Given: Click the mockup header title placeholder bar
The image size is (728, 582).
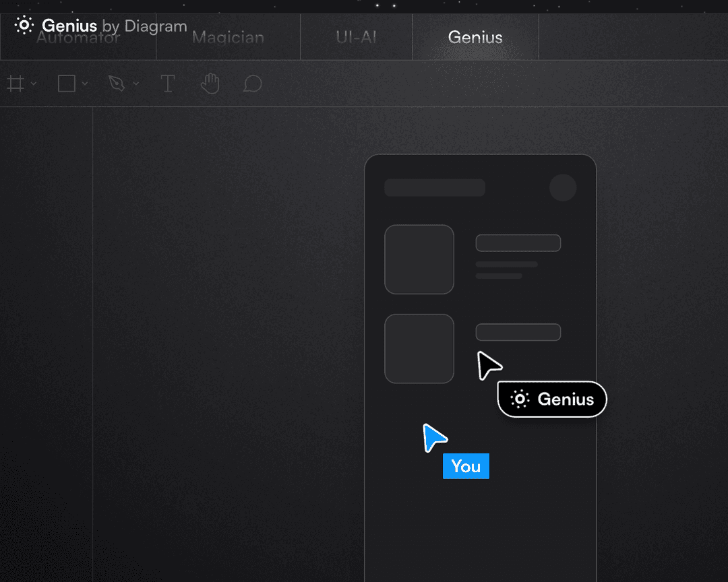Looking at the screenshot, I should 435,187.
